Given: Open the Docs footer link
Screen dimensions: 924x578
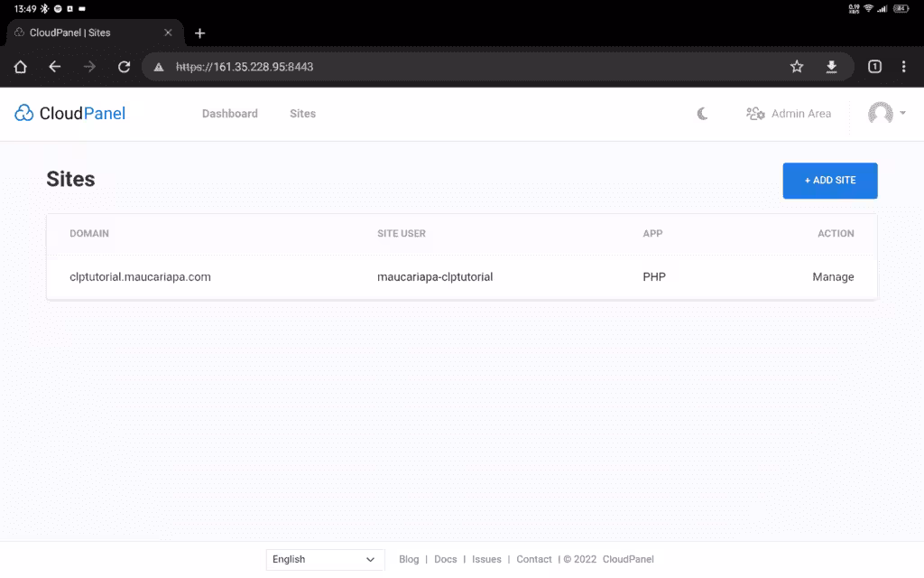Looking at the screenshot, I should tap(446, 559).
